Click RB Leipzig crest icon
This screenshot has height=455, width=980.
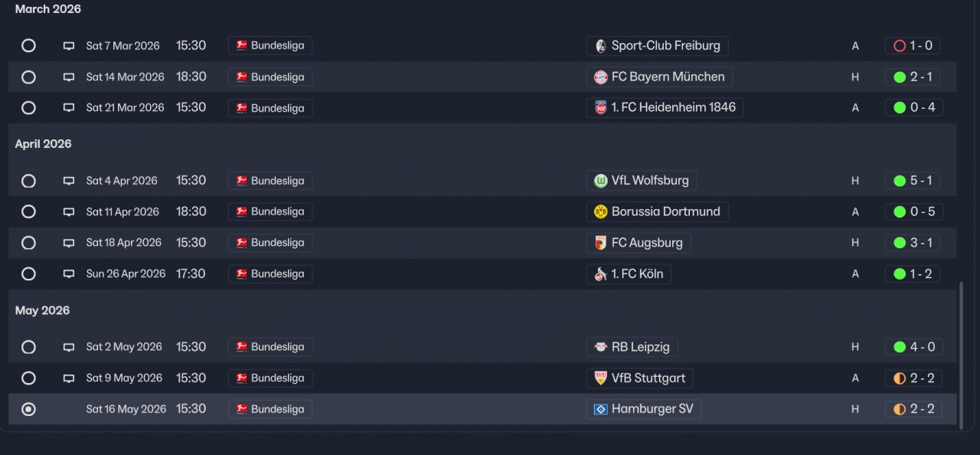601,348
